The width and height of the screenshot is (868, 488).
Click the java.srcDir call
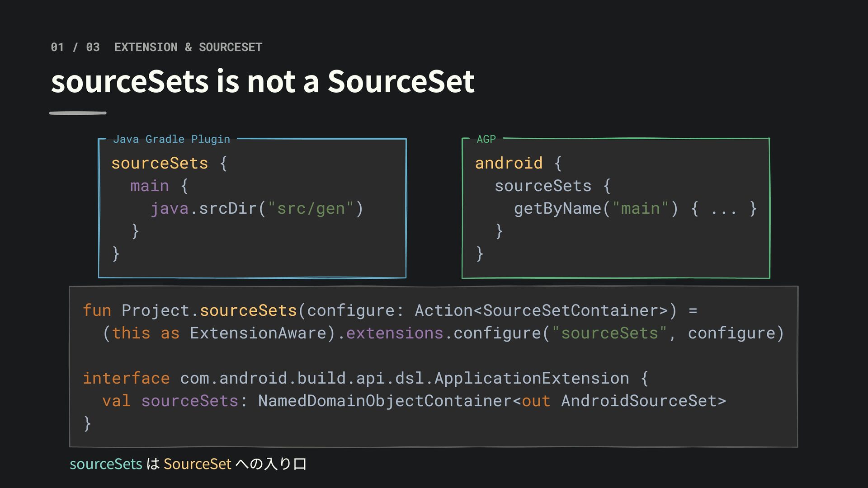tap(257, 208)
